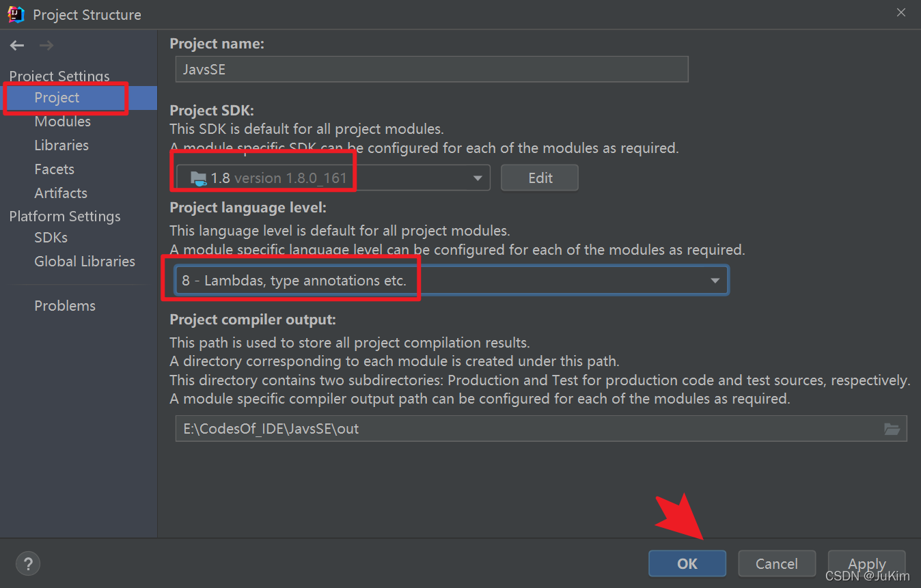Show the Problems section
The width and height of the screenshot is (921, 588).
click(65, 306)
